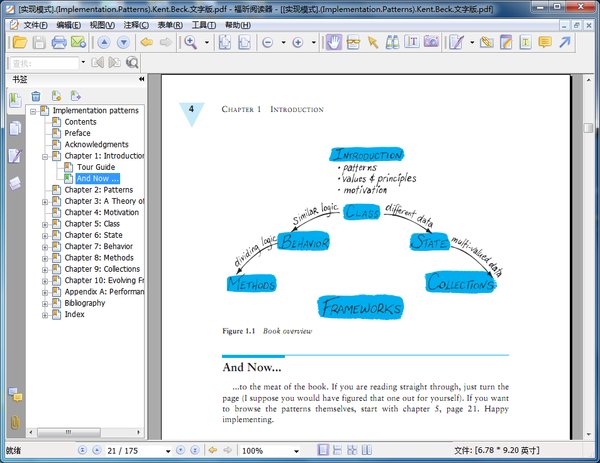Expand the Chapter 9: Collections bookmark

point(45,270)
